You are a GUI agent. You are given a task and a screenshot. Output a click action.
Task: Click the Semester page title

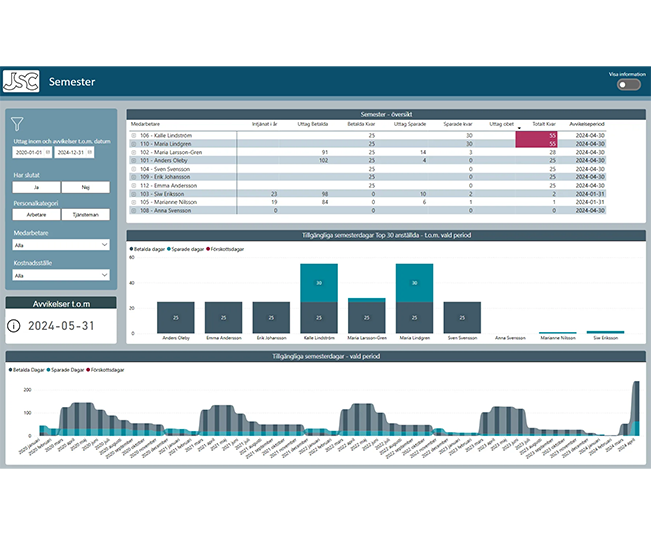click(x=72, y=82)
